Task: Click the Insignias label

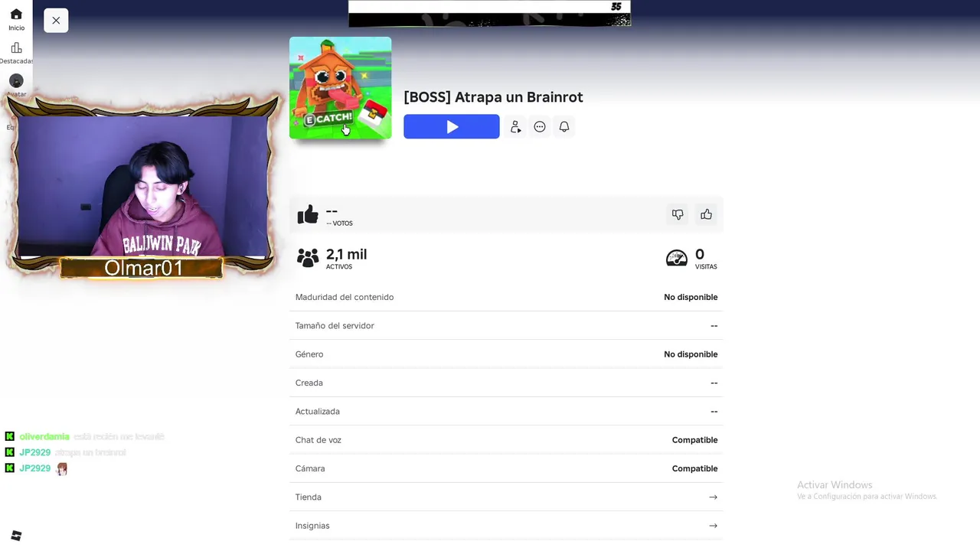Action: (312, 526)
